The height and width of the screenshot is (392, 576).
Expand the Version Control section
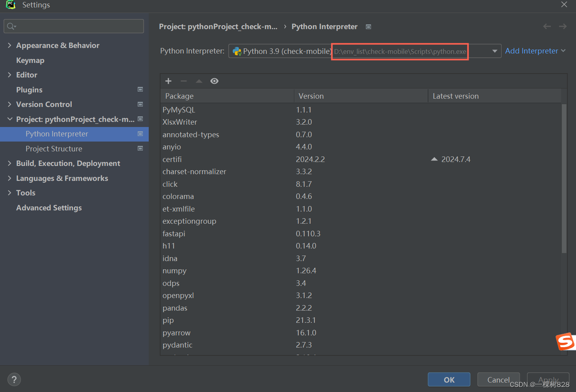(9, 104)
